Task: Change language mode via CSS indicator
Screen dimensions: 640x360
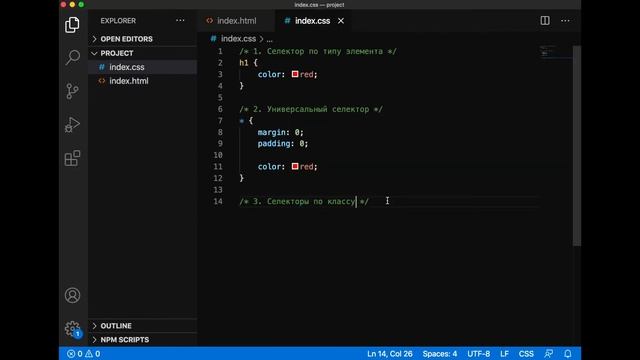Action: [526, 354]
